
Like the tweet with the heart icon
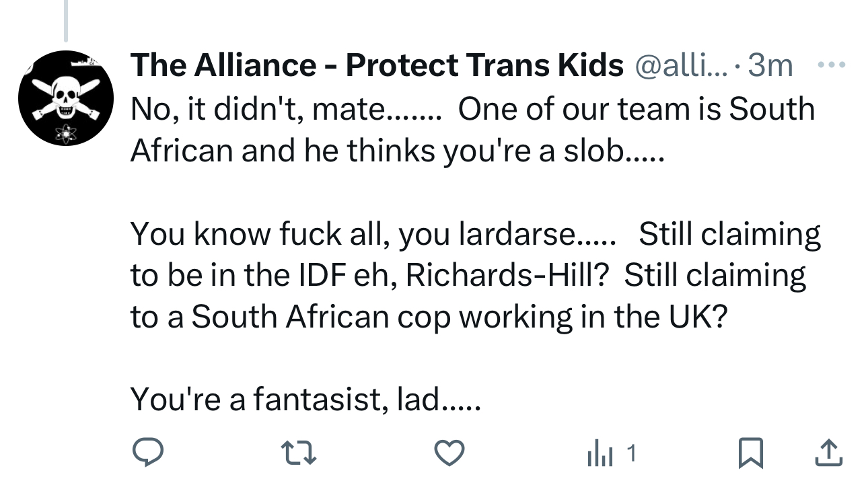(449, 454)
